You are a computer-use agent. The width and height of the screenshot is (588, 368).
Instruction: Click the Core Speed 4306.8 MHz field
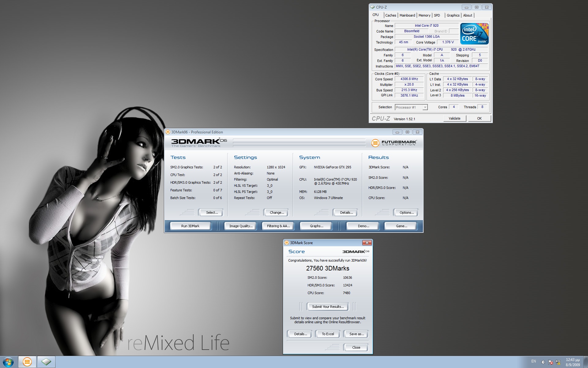pyautogui.click(x=409, y=79)
